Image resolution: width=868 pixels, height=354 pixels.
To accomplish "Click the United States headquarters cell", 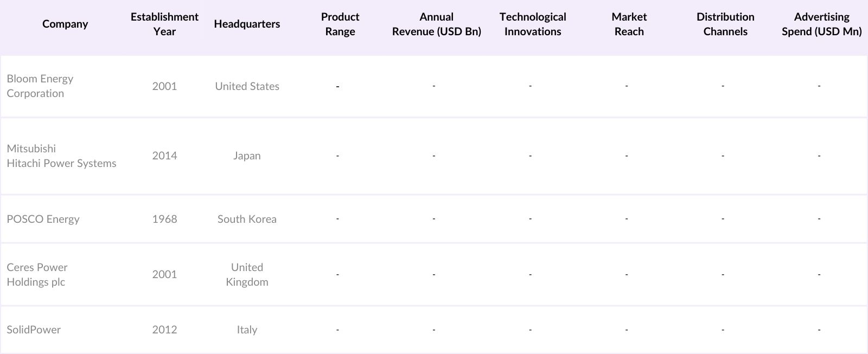I will click(247, 86).
